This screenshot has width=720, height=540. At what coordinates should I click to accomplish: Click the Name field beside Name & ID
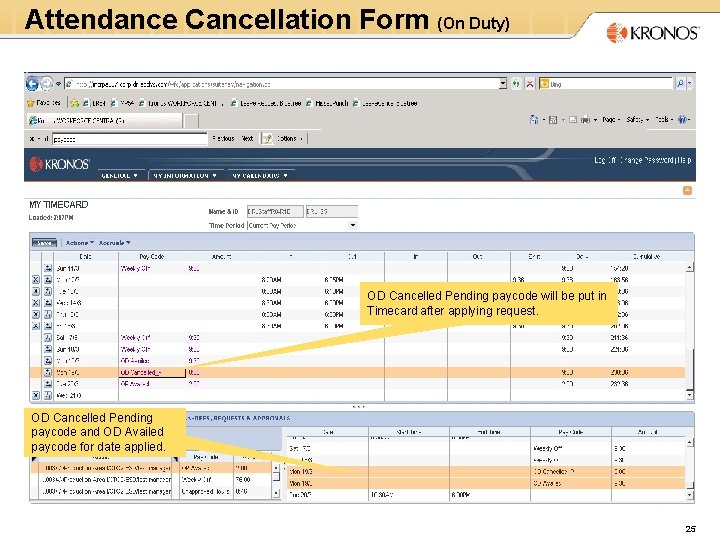coord(275,211)
